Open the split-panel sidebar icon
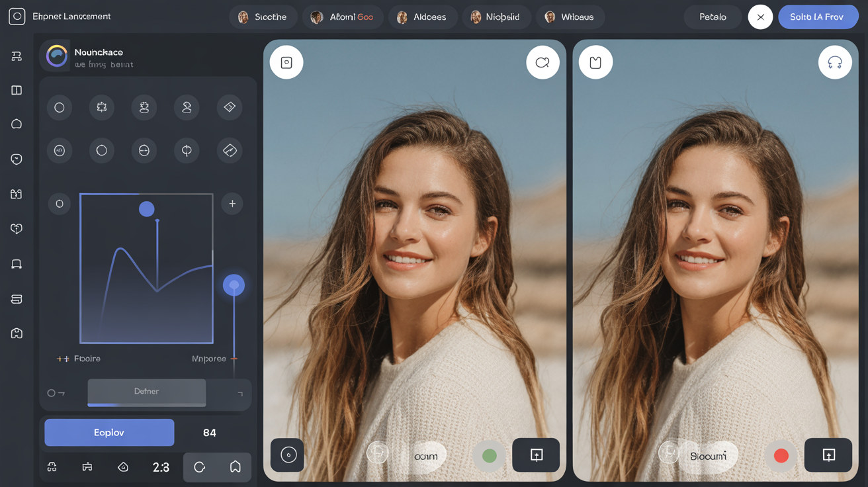 (x=17, y=90)
